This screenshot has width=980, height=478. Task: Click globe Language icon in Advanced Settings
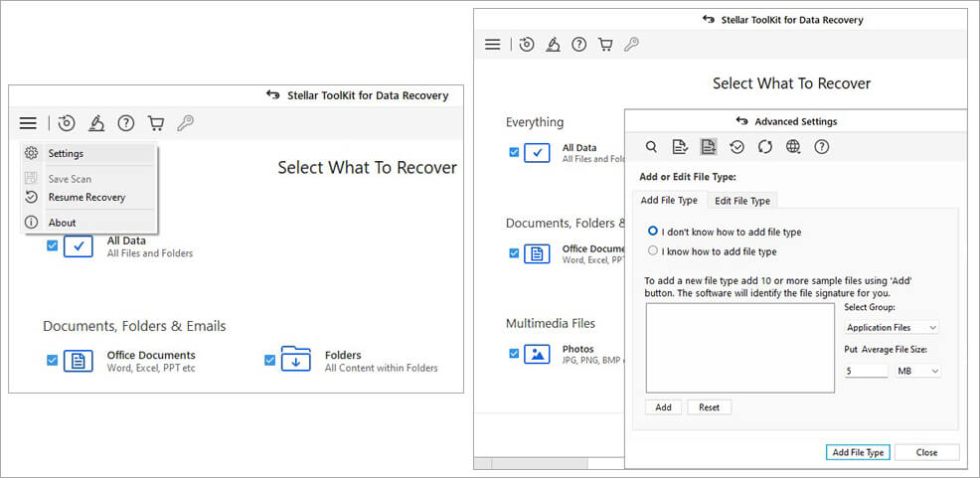click(x=793, y=147)
